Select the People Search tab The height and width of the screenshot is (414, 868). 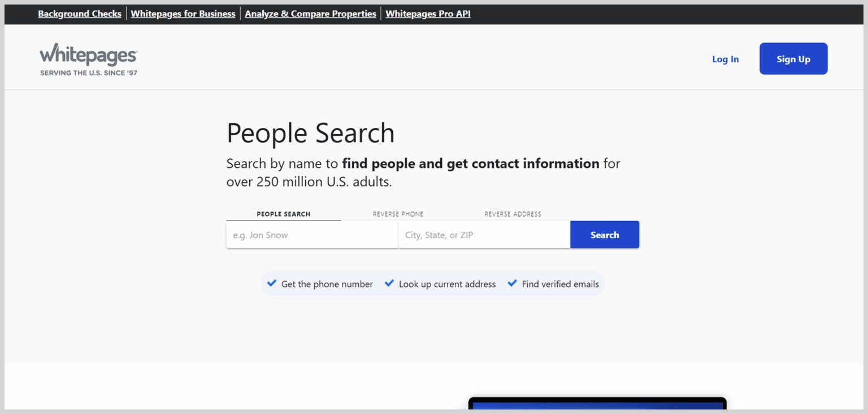pyautogui.click(x=283, y=214)
